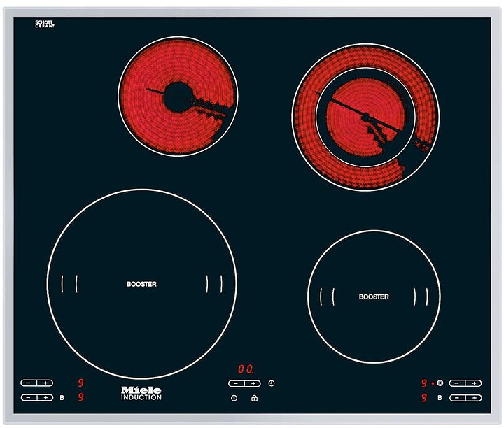Tap minus on right control beside double-ring symbol
Image resolution: width=504 pixels, height=428 pixels.
[x=457, y=383]
